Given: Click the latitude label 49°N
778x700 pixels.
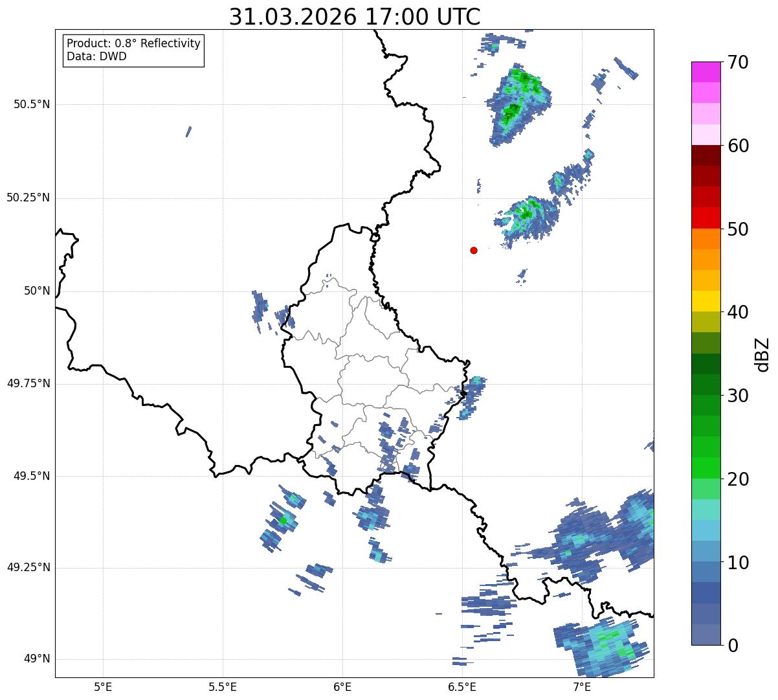Looking at the screenshot, I should click(x=37, y=659).
